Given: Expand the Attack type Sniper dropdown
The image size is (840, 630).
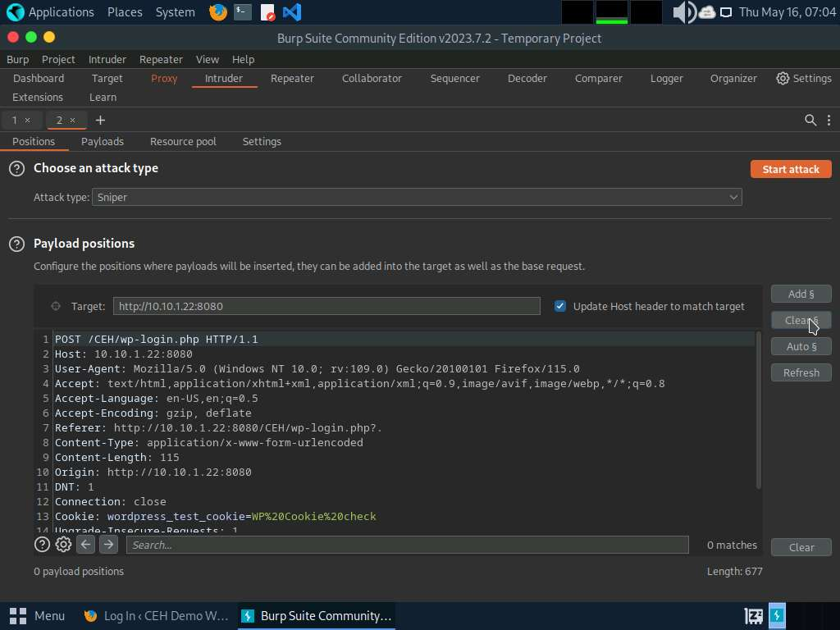Looking at the screenshot, I should (417, 197).
